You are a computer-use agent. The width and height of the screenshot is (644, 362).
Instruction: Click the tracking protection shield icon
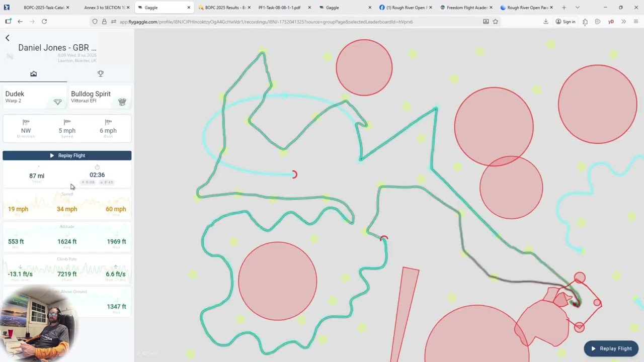pyautogui.click(x=95, y=22)
